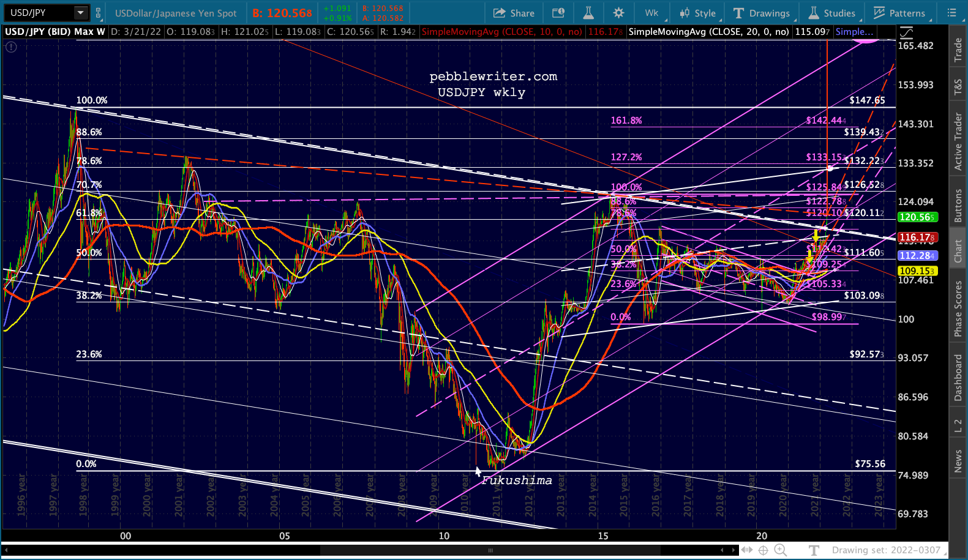Click the Fukushima chart annotation

click(x=517, y=480)
